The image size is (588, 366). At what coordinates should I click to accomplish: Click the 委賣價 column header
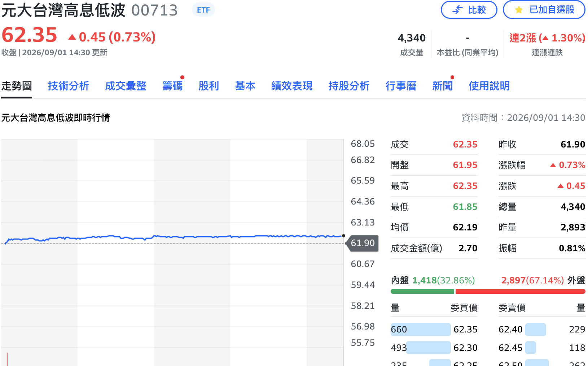point(512,308)
